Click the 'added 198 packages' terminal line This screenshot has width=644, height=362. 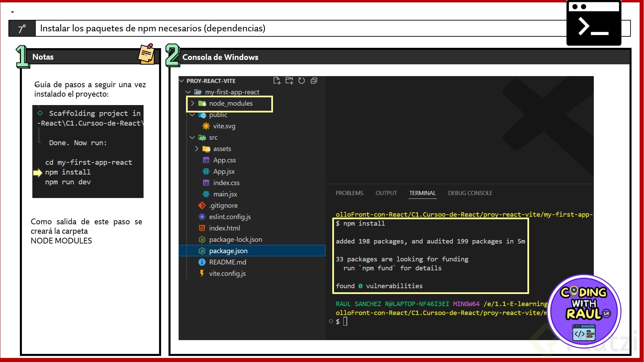tap(430, 241)
